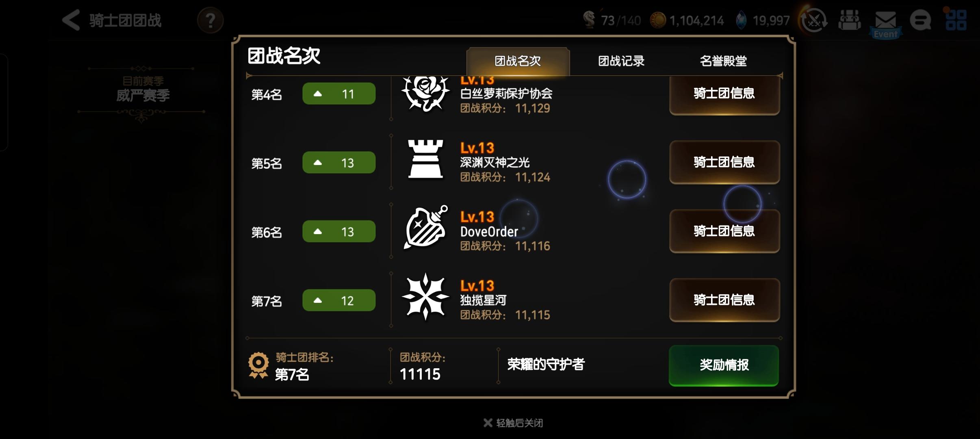
Task: Open 骑士团信息 for 深渊灭神之光
Action: (724, 162)
